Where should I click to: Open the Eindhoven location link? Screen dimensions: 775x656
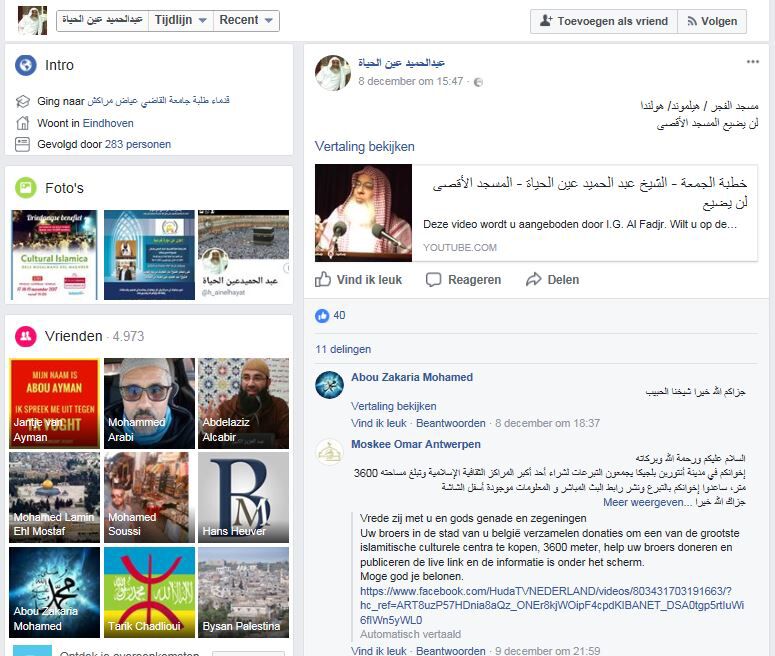coord(108,123)
